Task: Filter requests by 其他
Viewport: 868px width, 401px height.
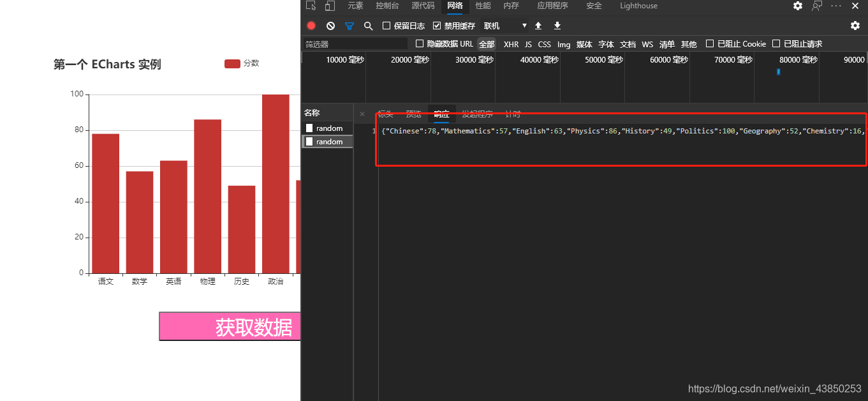Action: pos(689,44)
